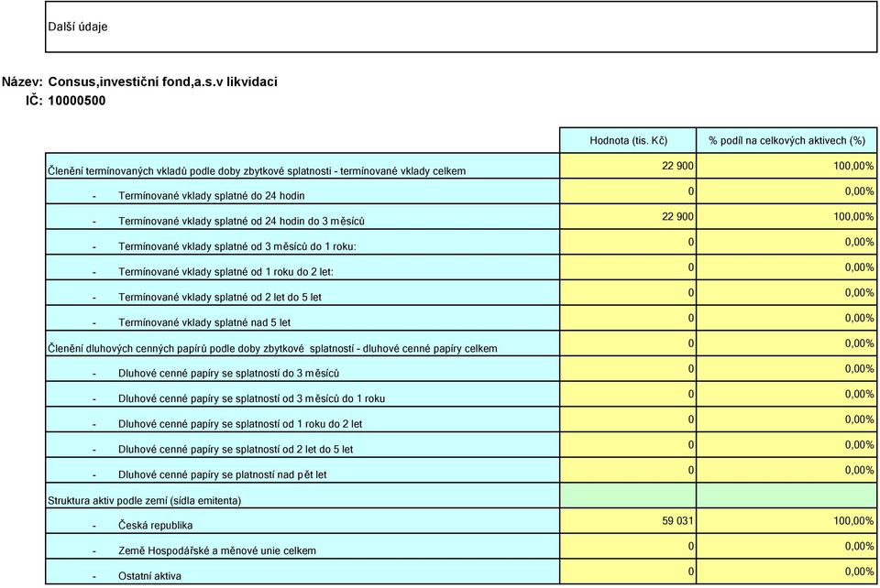Select value cell for 'Dluhové cenné papíry od 2 let do 5 let'
880x588 pixels.
[628, 444]
